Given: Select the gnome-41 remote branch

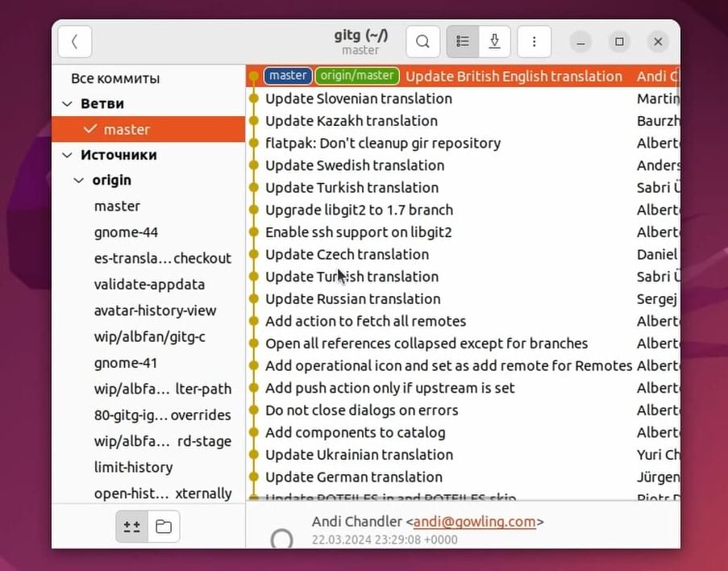Looking at the screenshot, I should click(148, 362).
